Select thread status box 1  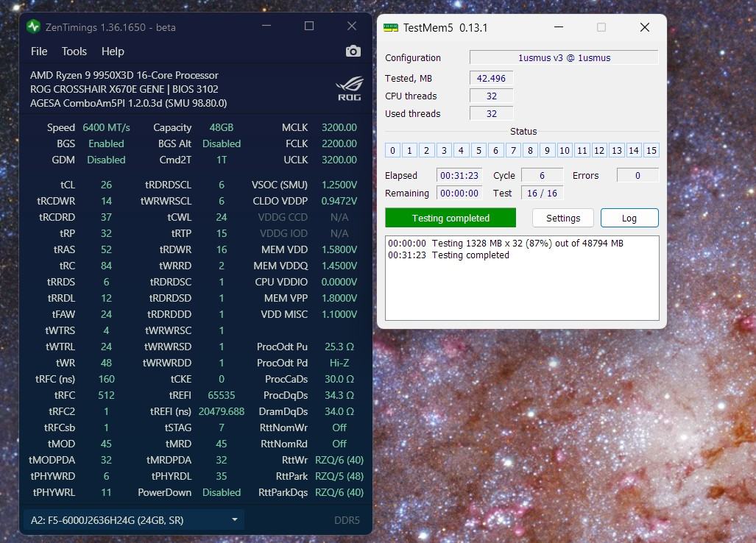click(x=409, y=150)
